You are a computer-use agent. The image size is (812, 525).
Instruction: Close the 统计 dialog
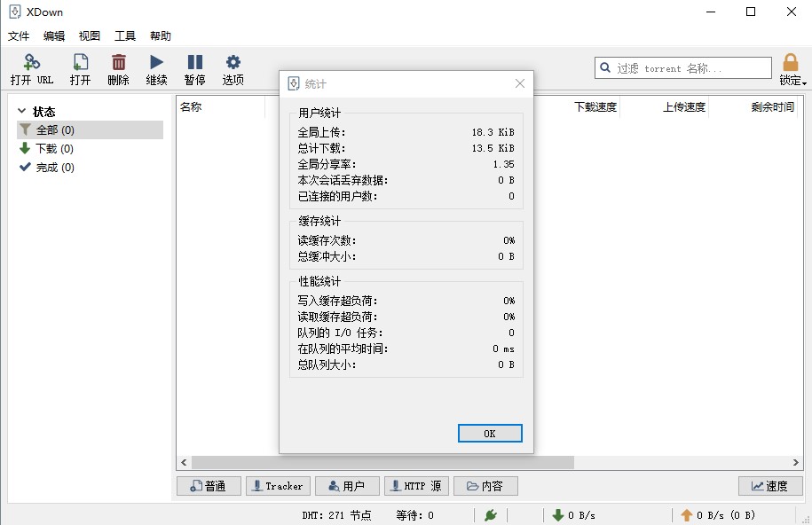[520, 83]
